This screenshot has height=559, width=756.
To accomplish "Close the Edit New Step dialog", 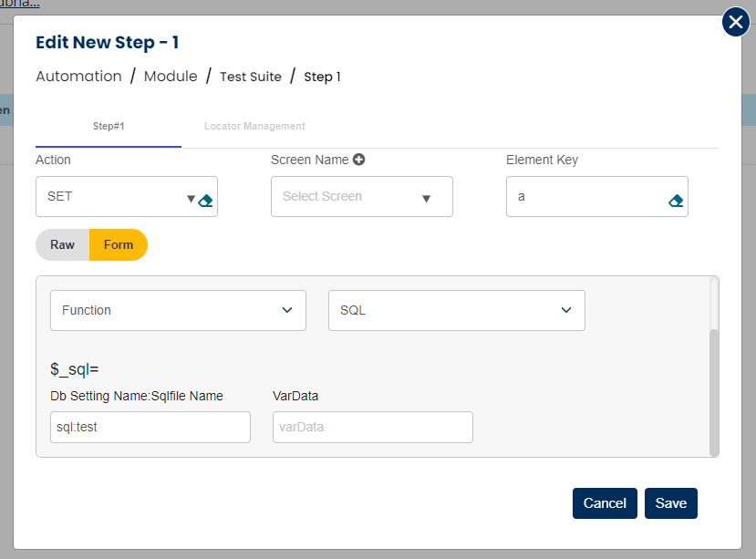I will click(735, 22).
